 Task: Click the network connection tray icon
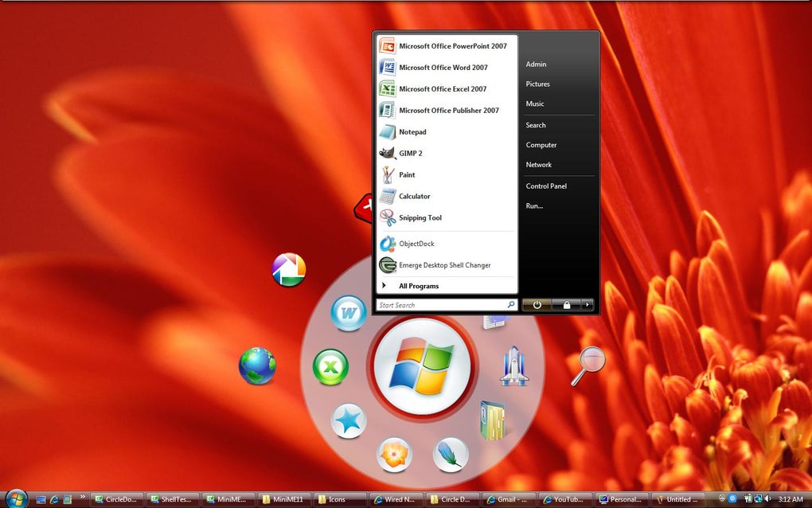coord(758,498)
